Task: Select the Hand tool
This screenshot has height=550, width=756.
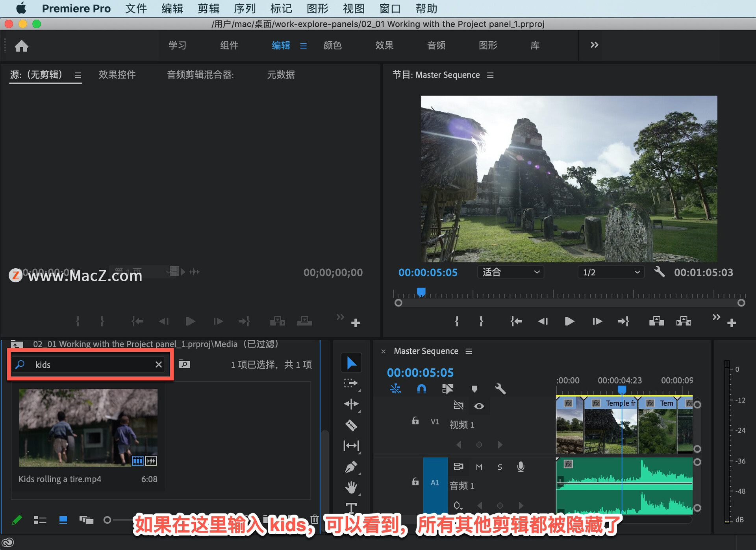Action: click(351, 487)
